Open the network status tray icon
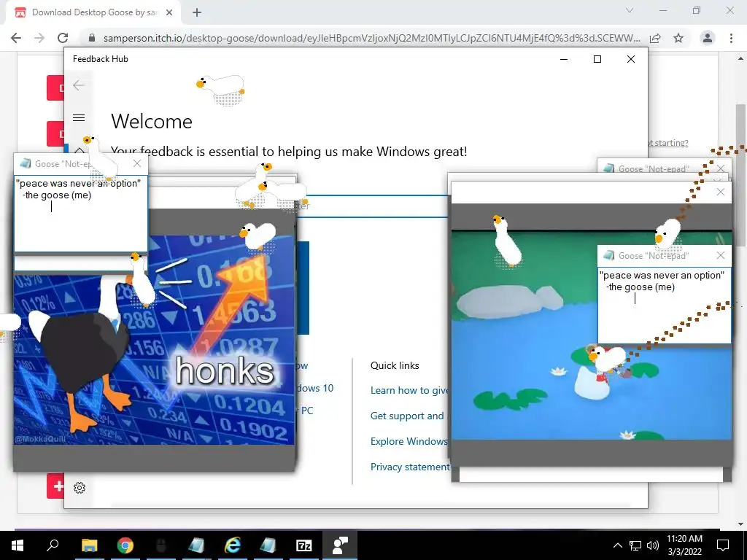The width and height of the screenshot is (747, 560). click(635, 545)
